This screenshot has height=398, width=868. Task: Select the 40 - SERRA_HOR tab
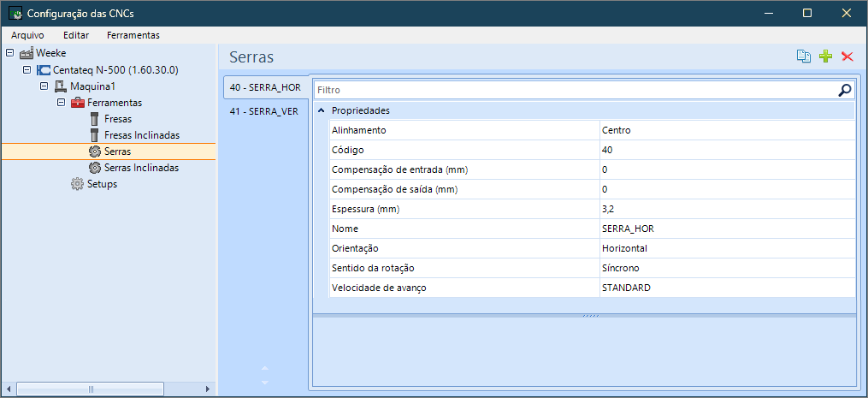(265, 87)
